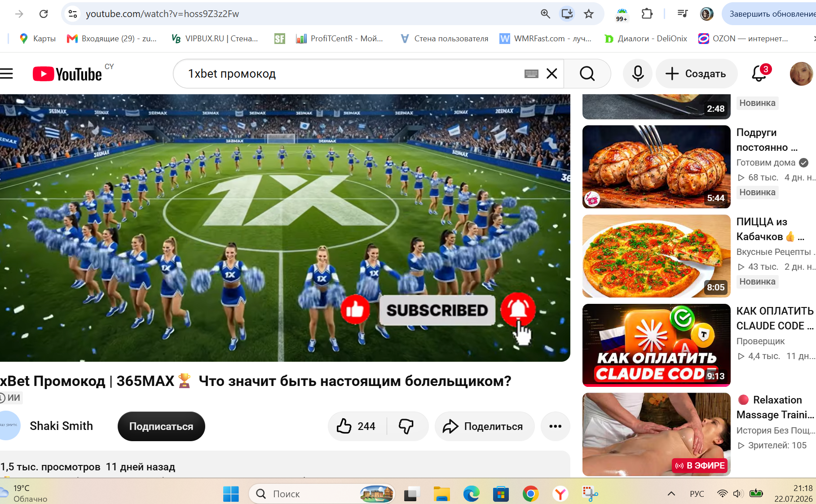816x504 pixels.
Task: Open the YouTube account avatar menu
Action: tap(802, 74)
